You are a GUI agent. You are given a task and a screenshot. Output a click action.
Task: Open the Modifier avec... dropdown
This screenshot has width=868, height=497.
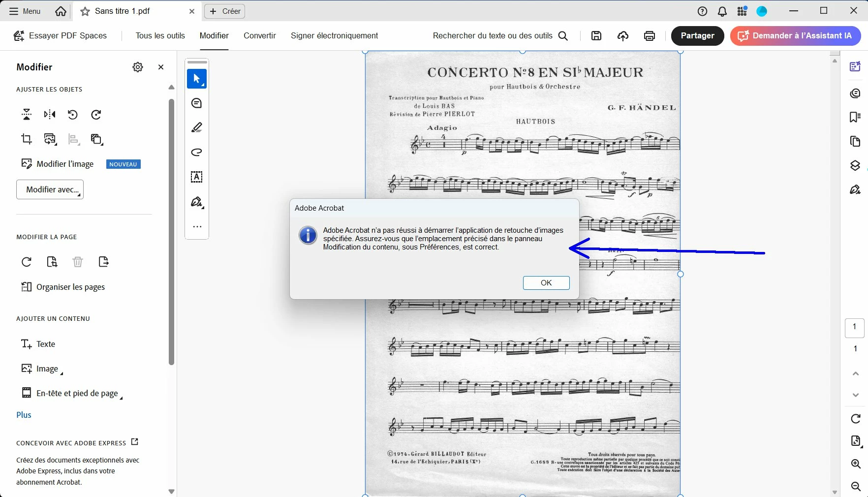(50, 189)
